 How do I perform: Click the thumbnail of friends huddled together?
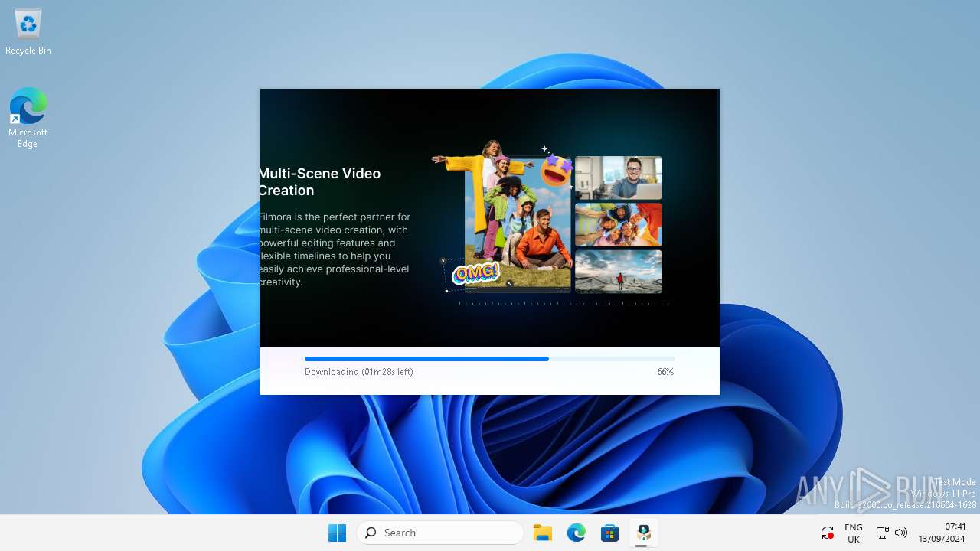click(x=619, y=224)
